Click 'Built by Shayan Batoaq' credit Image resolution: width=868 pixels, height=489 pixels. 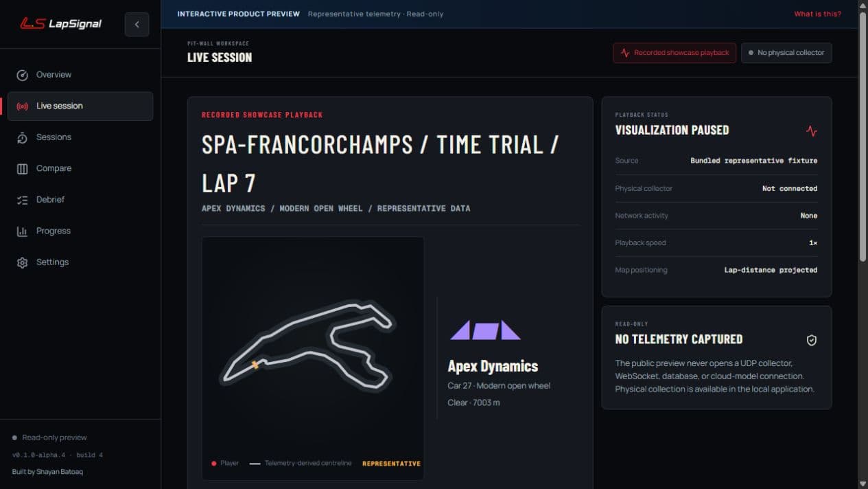[47, 472]
